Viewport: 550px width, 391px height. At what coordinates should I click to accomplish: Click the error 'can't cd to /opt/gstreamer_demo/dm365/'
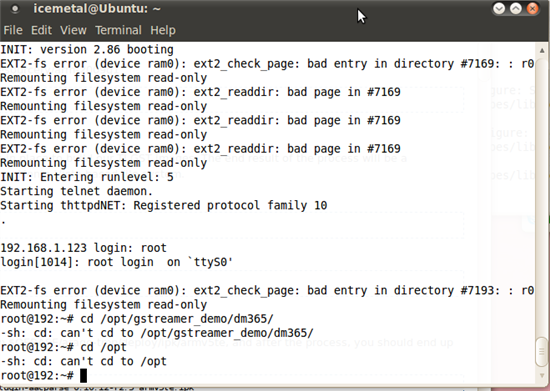pos(187,333)
